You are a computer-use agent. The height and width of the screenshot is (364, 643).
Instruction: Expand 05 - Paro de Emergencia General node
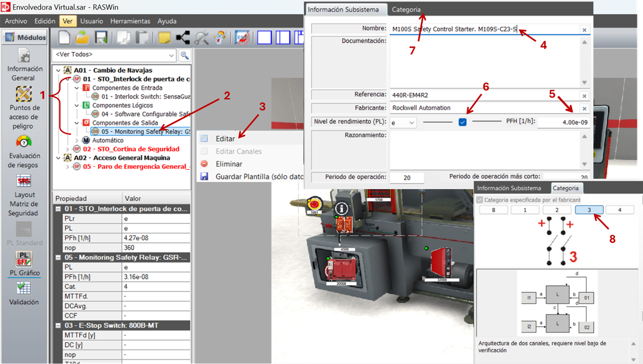(68, 167)
